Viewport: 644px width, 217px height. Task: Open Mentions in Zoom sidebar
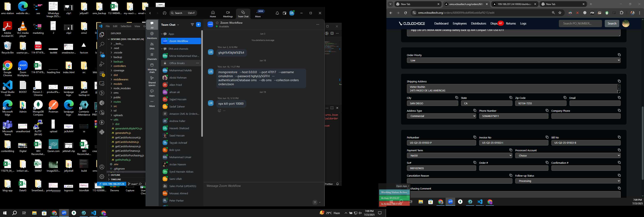point(152,35)
